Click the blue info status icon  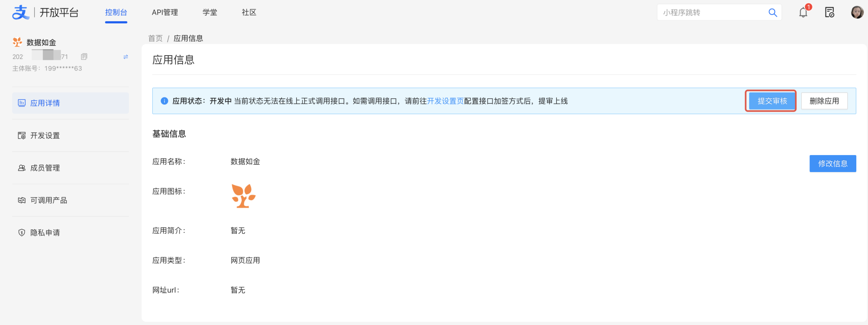point(164,101)
